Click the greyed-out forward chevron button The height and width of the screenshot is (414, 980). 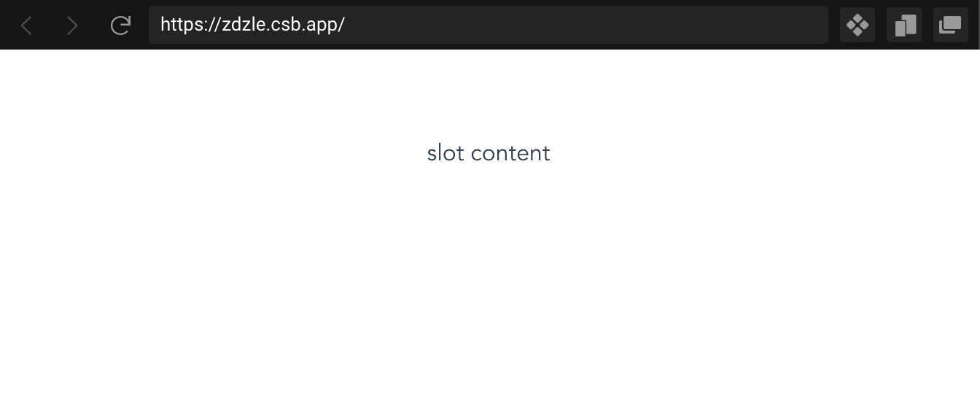[x=72, y=26]
